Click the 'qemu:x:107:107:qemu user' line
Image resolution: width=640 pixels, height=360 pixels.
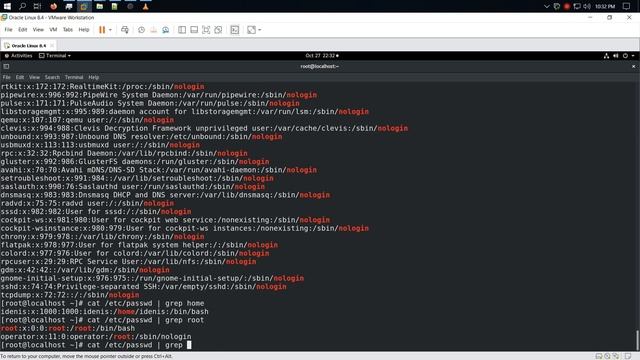click(87, 120)
